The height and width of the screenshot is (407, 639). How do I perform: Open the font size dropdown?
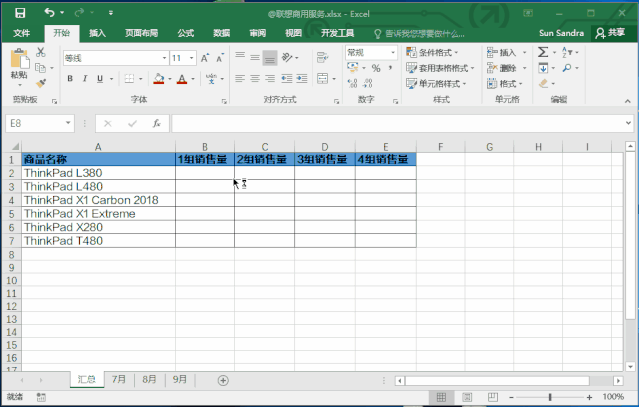pyautogui.click(x=191, y=58)
